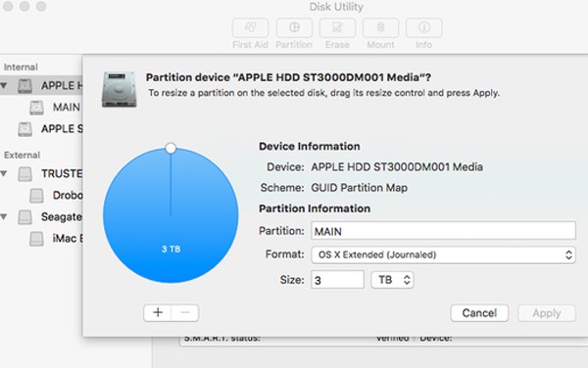Collapse the APPLE HDD disclosure triangle

click(x=4, y=86)
